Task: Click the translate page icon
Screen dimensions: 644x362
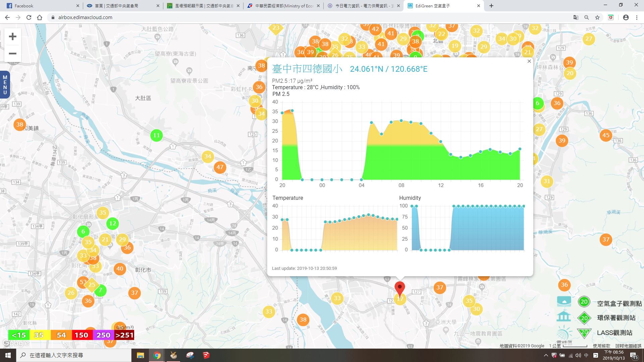Action: pos(576,17)
